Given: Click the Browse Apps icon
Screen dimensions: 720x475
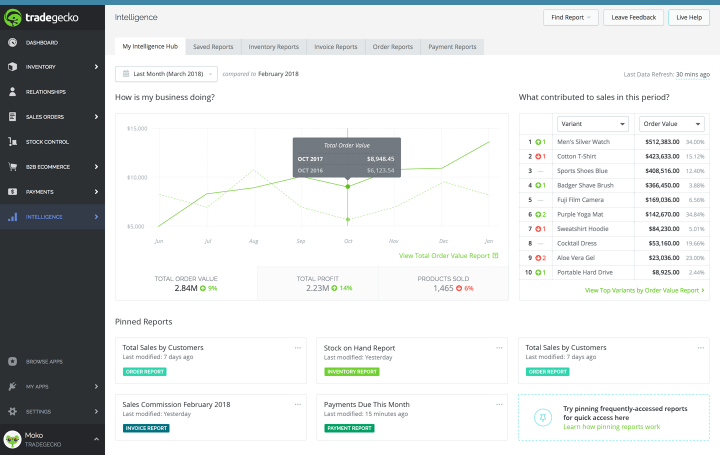Looking at the screenshot, I should click(x=12, y=361).
